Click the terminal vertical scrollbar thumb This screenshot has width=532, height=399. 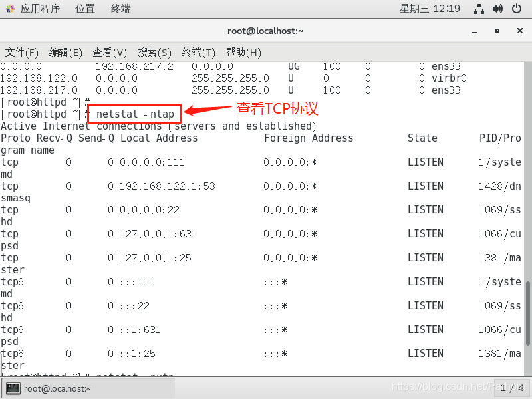coord(528,313)
